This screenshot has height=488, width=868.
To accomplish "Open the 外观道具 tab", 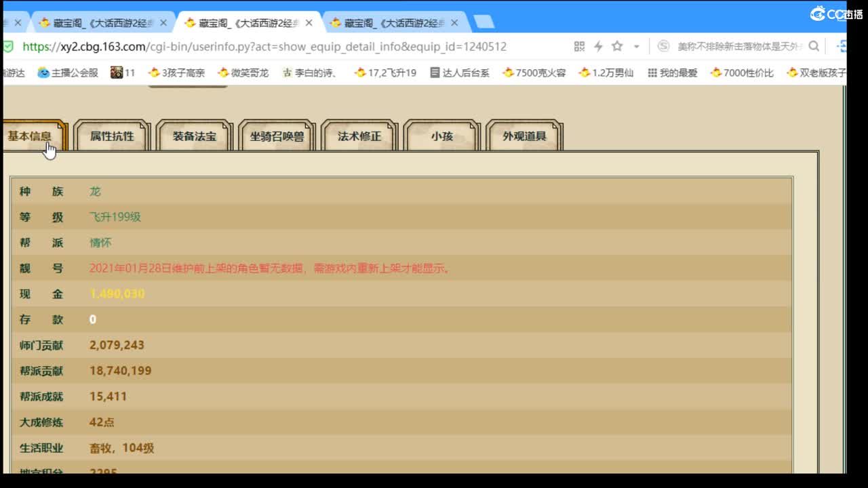I will pos(524,136).
